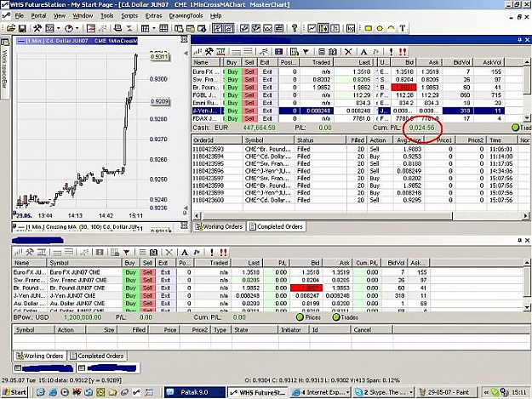Click the line chart style icon
The width and height of the screenshot is (532, 399).
[312, 28]
